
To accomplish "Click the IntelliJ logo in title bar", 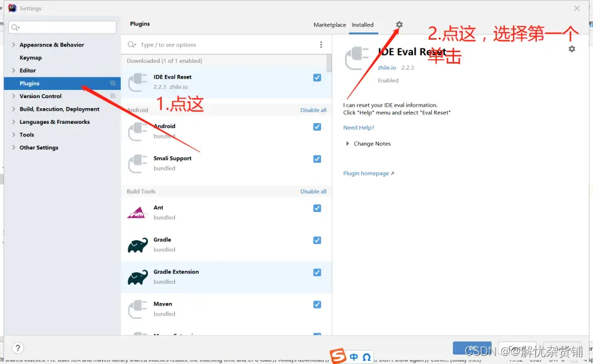I will (x=12, y=8).
